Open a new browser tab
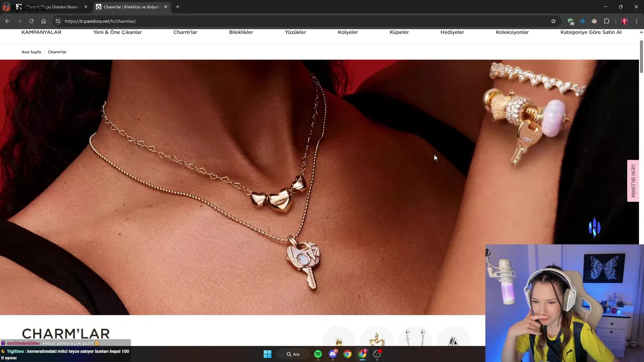 (178, 7)
